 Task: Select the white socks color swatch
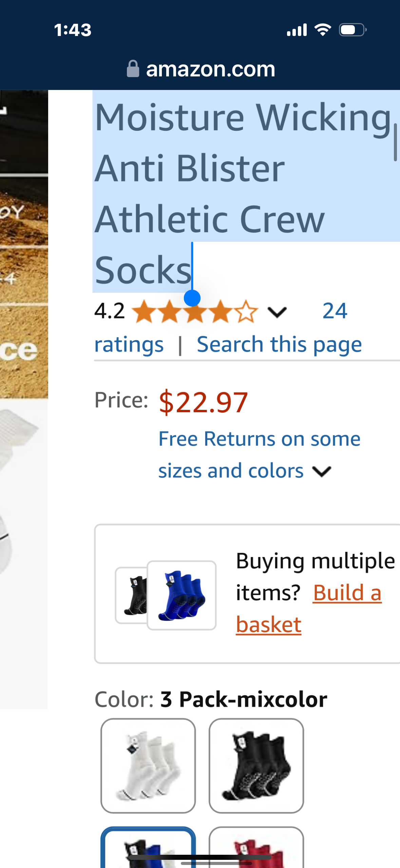click(x=148, y=765)
